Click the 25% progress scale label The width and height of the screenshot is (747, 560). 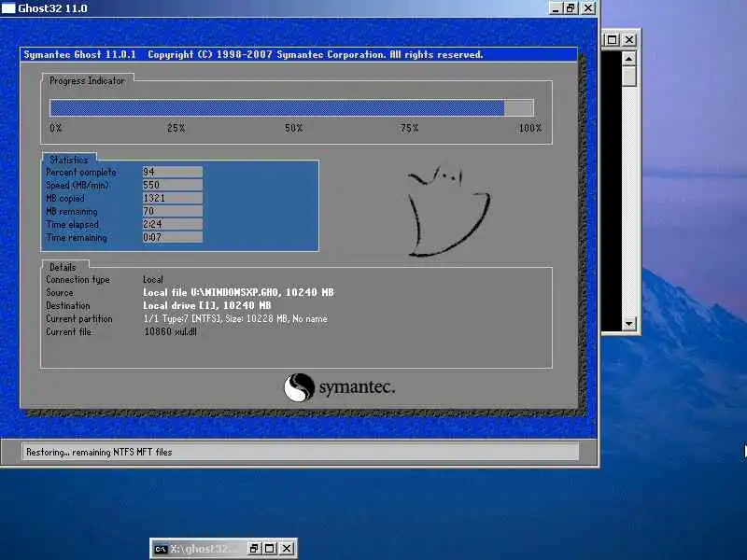pos(176,128)
